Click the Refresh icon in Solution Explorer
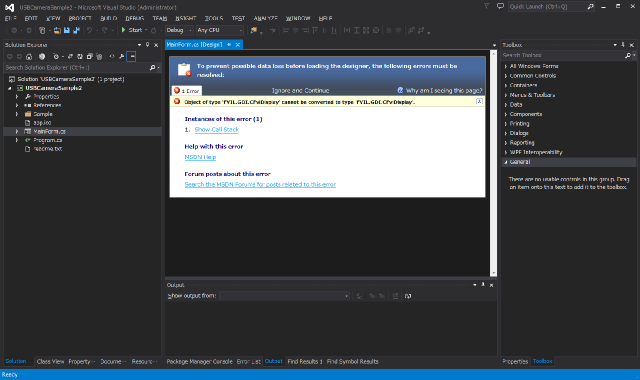Image resolution: width=640 pixels, height=380 pixels. tap(80, 56)
